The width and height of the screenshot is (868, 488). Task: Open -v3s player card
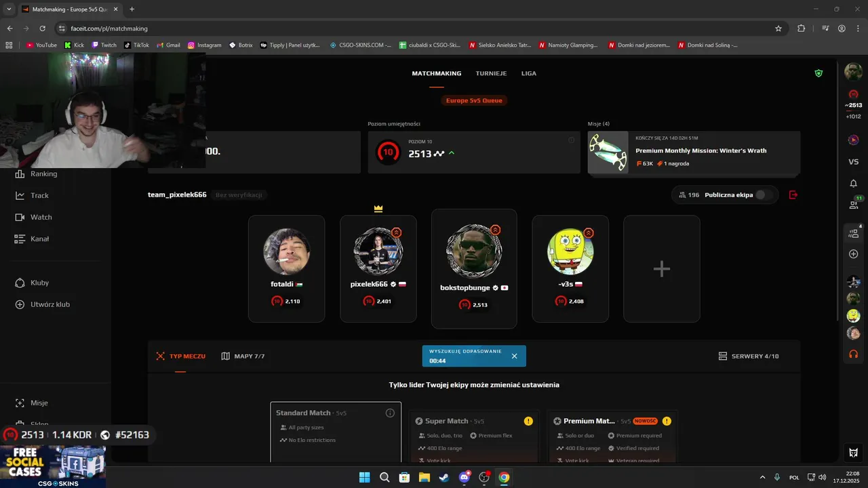coord(570,268)
